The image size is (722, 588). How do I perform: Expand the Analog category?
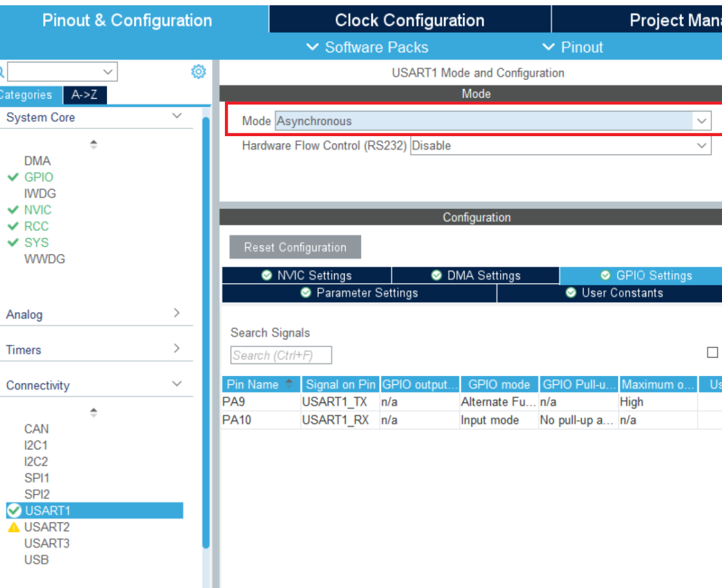click(x=177, y=313)
